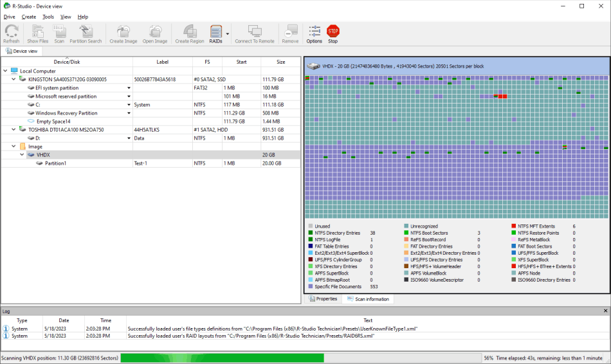Click the NTFS MFT Extents red swatch
This screenshot has width=611, height=364.
tap(514, 226)
